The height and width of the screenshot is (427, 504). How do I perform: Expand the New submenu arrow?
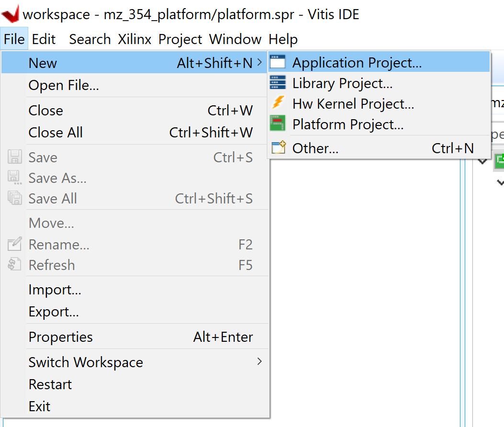coord(261,62)
